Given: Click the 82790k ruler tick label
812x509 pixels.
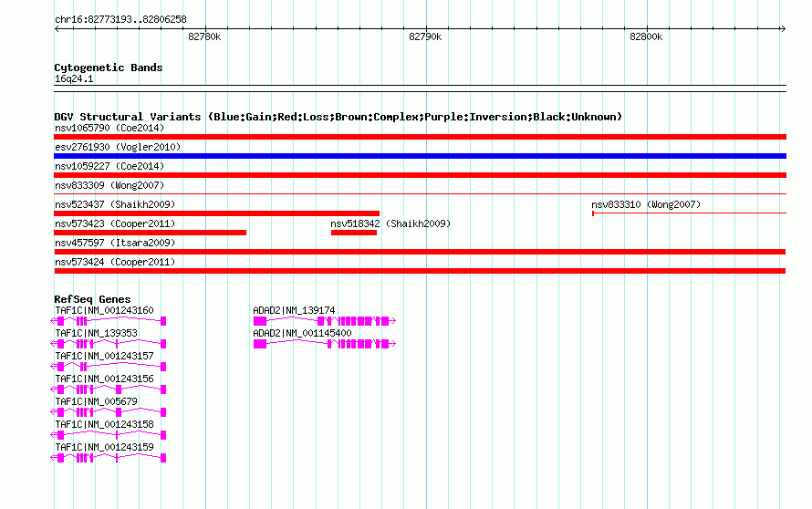Looking at the screenshot, I should tap(425, 36).
